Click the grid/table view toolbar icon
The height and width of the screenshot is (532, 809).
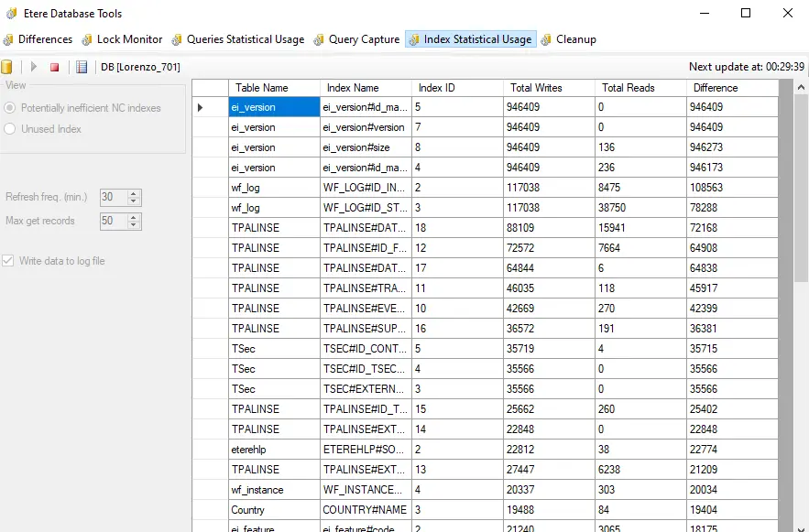[82, 67]
